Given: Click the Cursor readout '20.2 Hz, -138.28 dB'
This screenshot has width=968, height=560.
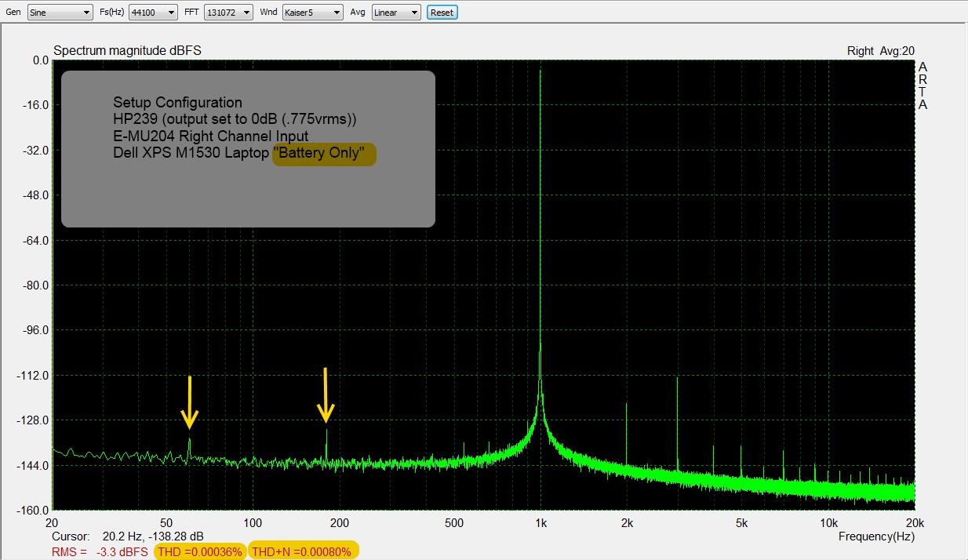Looking at the screenshot, I should tap(153, 536).
